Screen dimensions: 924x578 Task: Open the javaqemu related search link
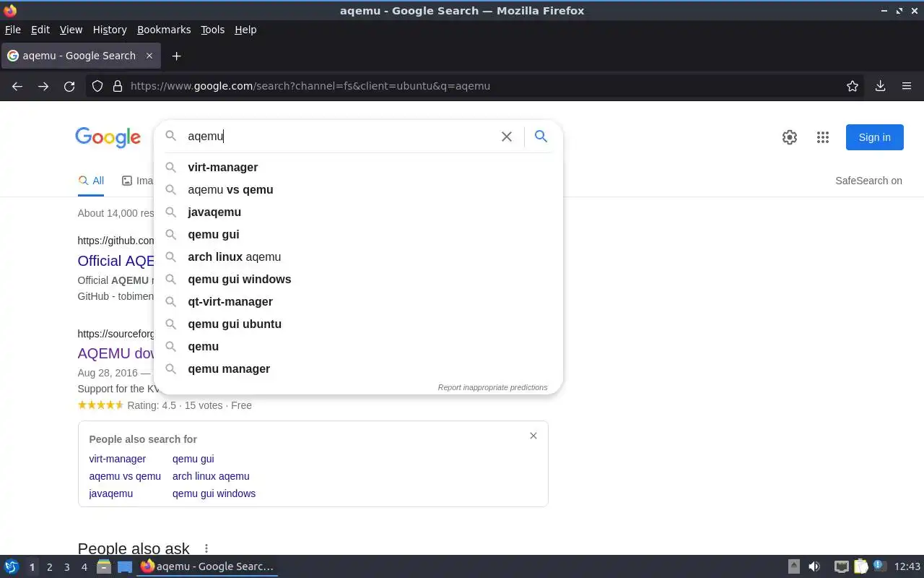(111, 493)
